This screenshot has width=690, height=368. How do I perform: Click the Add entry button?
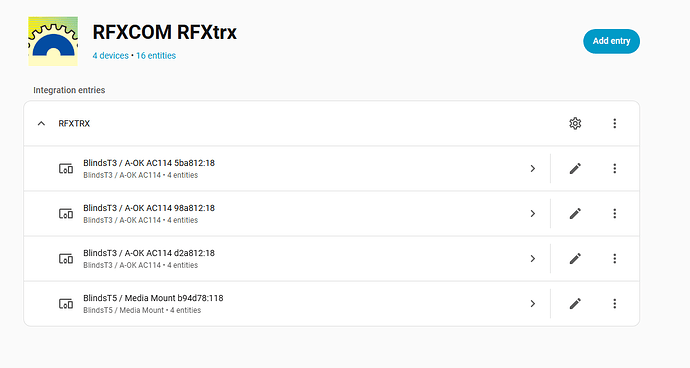(611, 41)
